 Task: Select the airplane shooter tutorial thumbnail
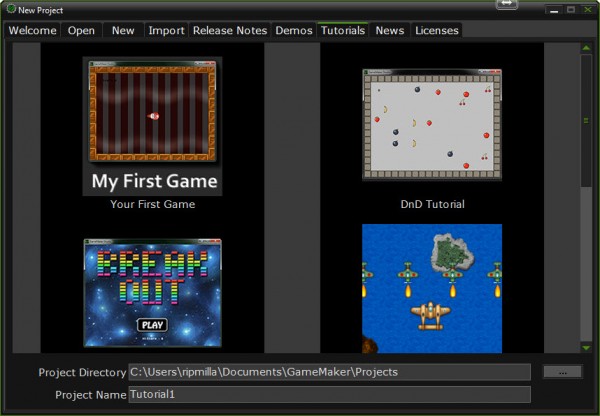432,288
